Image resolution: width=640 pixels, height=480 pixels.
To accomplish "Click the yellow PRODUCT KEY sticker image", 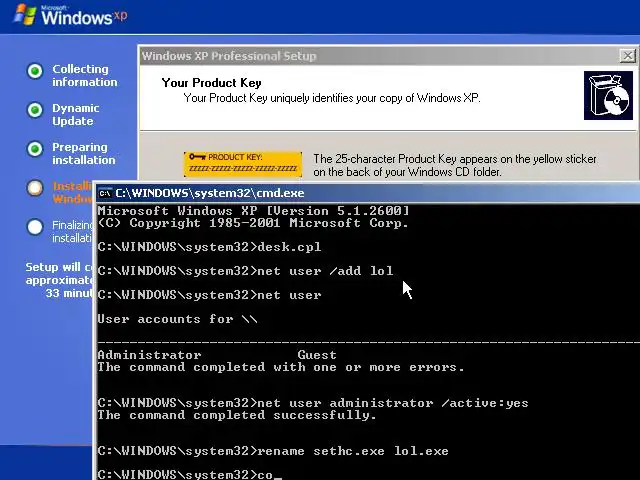I will pos(243,164).
